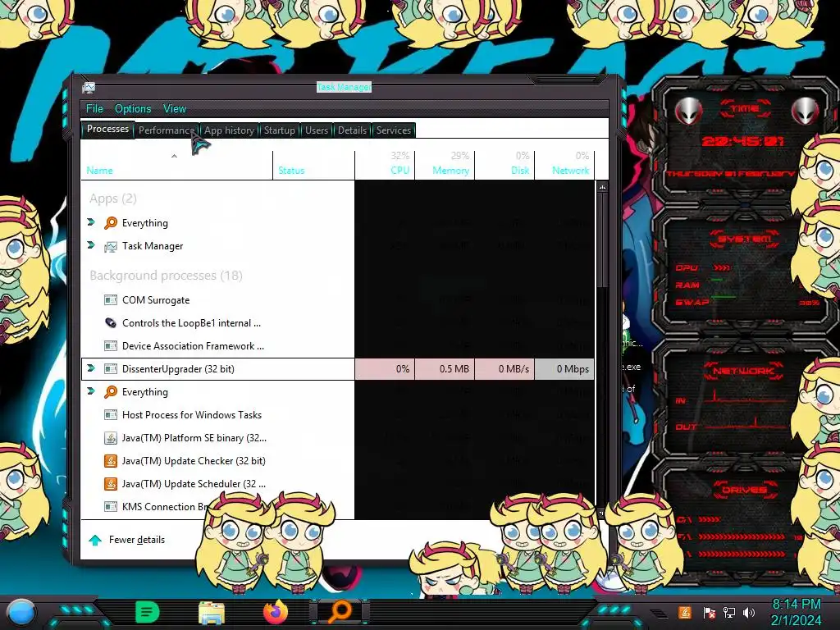The width and height of the screenshot is (840, 630).
Task: Click the 0 MB/s disk cell
Action: (504, 369)
